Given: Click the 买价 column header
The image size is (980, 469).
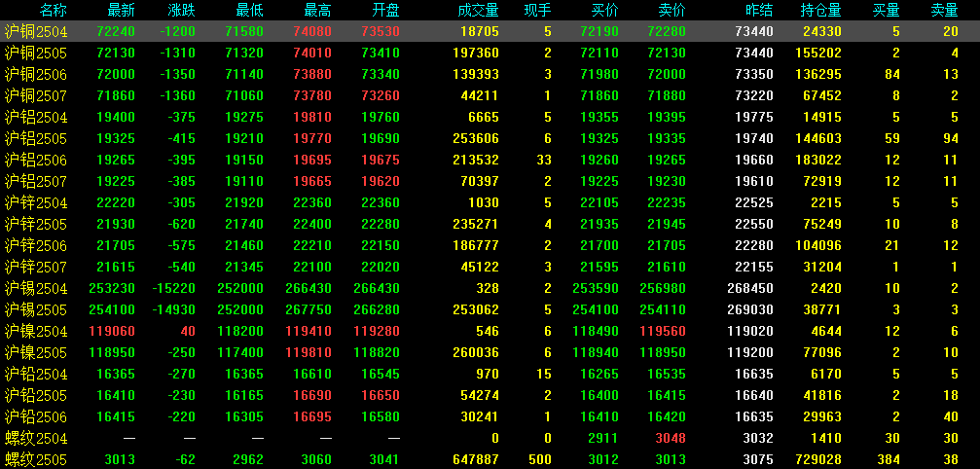Looking at the screenshot, I should 605,10.
